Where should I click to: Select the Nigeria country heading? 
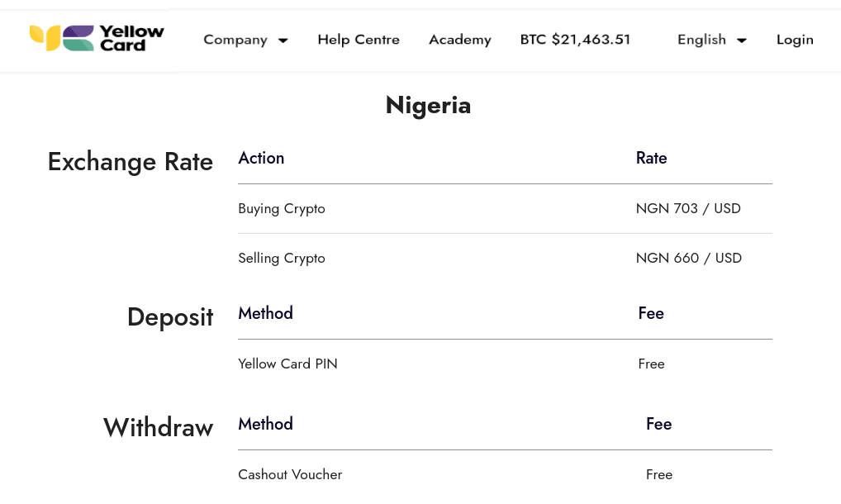(428, 105)
